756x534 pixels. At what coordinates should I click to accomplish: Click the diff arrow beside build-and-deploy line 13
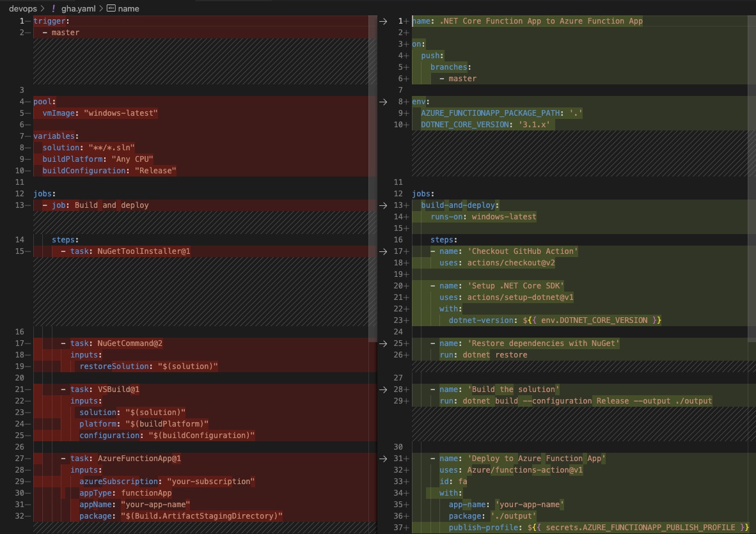click(382, 205)
